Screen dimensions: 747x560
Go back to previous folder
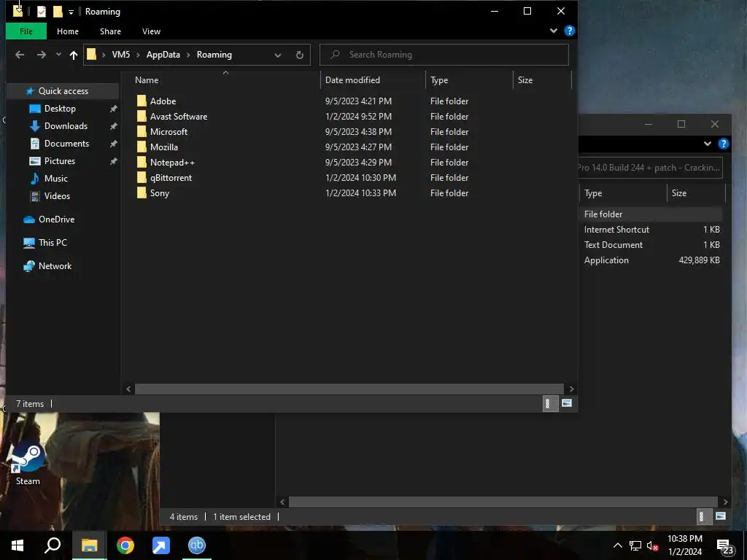20,55
